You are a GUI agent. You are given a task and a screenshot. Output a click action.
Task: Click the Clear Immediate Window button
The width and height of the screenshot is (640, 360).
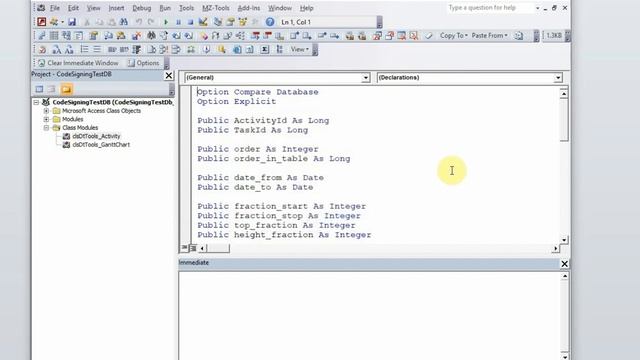point(78,63)
